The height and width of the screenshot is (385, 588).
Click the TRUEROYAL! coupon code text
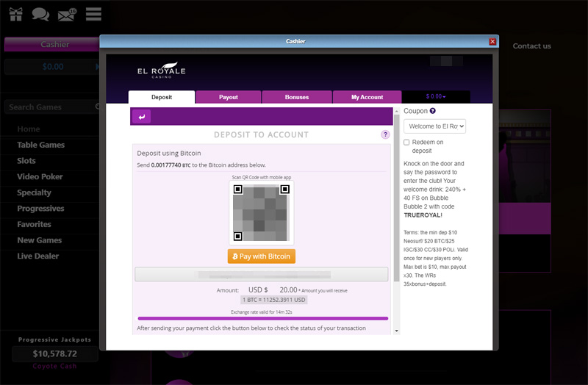coord(423,215)
